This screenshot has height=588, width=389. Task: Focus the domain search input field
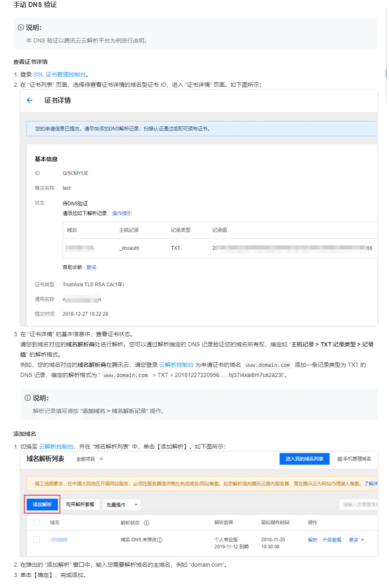(359, 505)
